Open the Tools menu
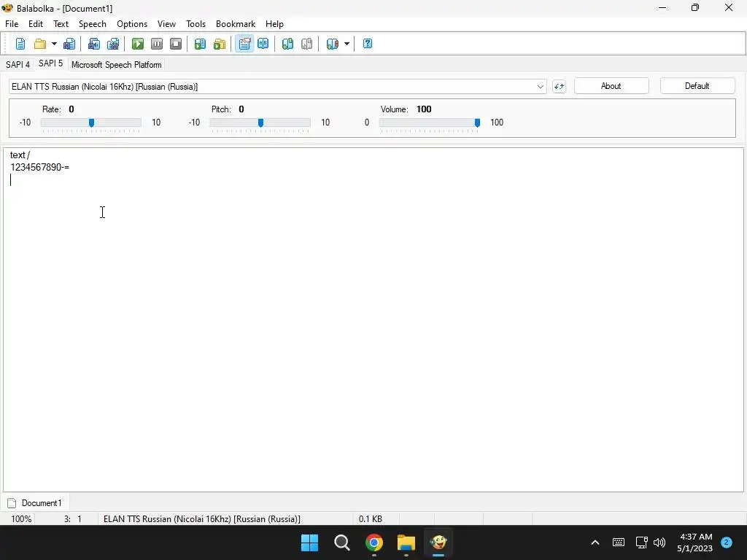This screenshot has height=560, width=747. click(196, 24)
